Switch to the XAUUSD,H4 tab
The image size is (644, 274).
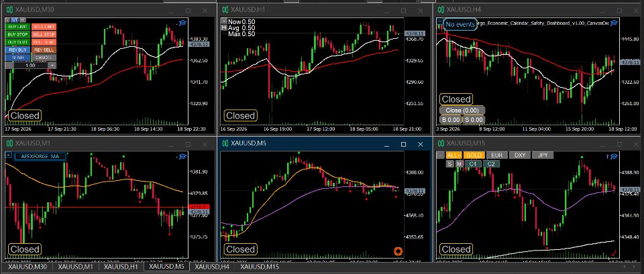[212, 267]
